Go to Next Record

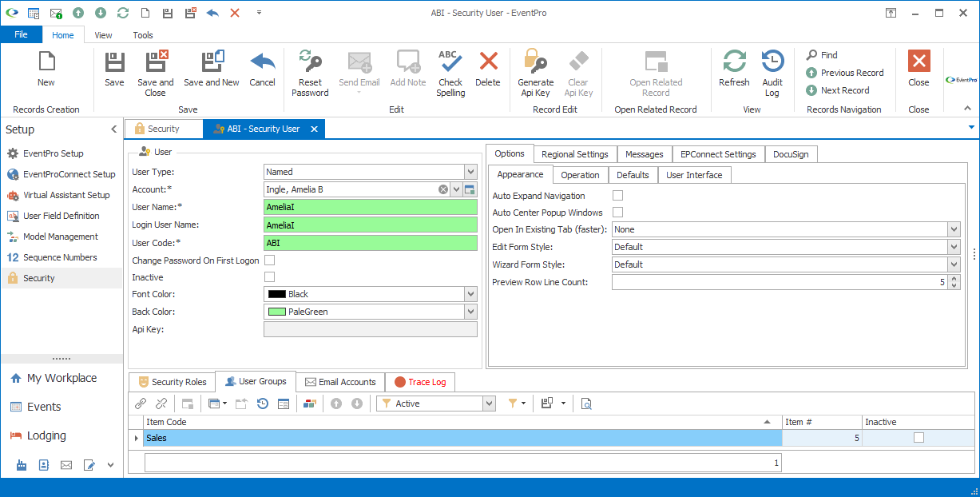tap(837, 90)
